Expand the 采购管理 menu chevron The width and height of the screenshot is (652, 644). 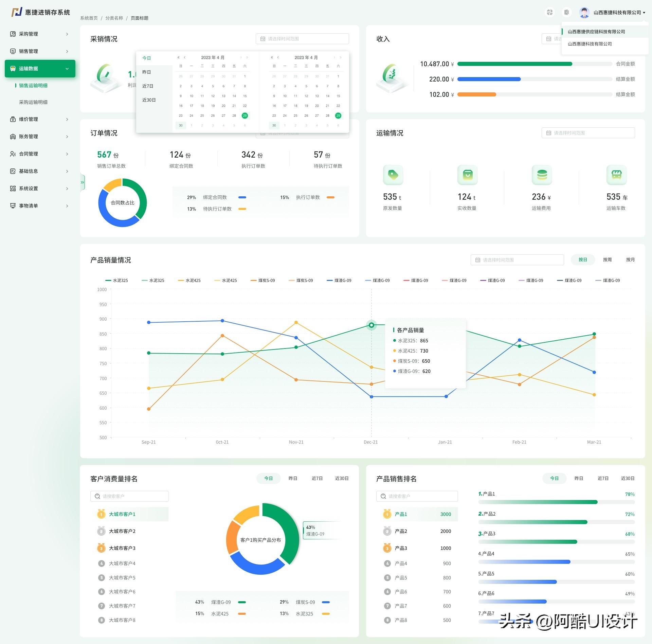(x=67, y=34)
